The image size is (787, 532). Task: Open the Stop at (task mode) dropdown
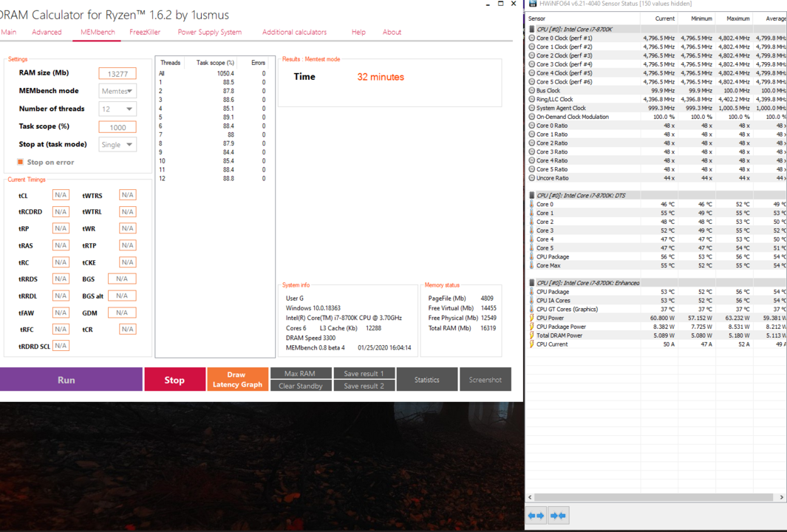[117, 145]
